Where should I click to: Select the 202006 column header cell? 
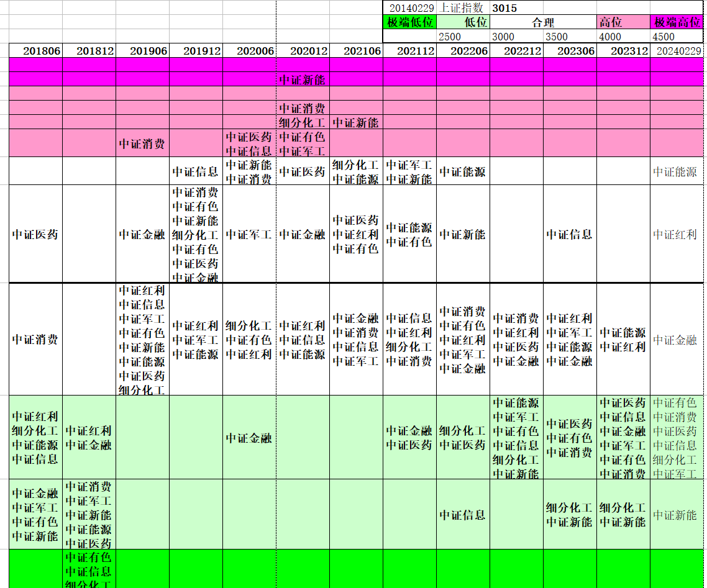point(249,50)
